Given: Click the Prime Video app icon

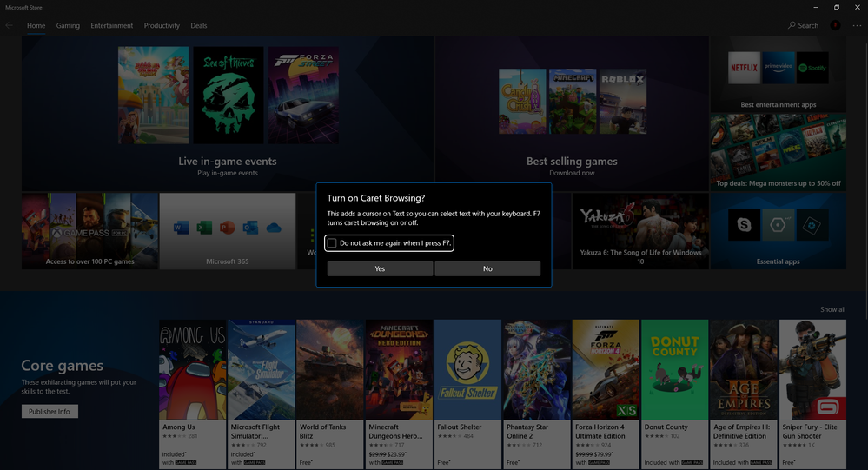Looking at the screenshot, I should point(779,68).
